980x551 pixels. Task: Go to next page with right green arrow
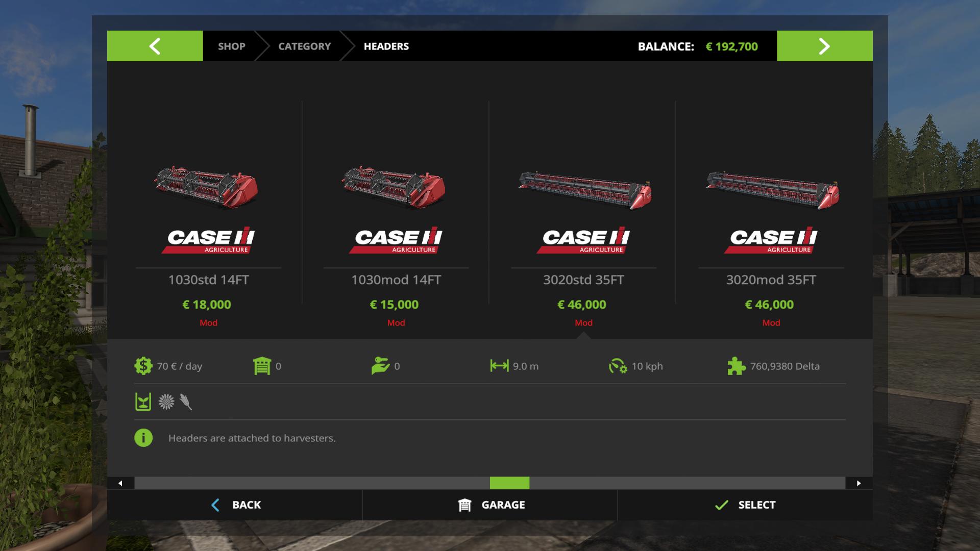pyautogui.click(x=825, y=46)
